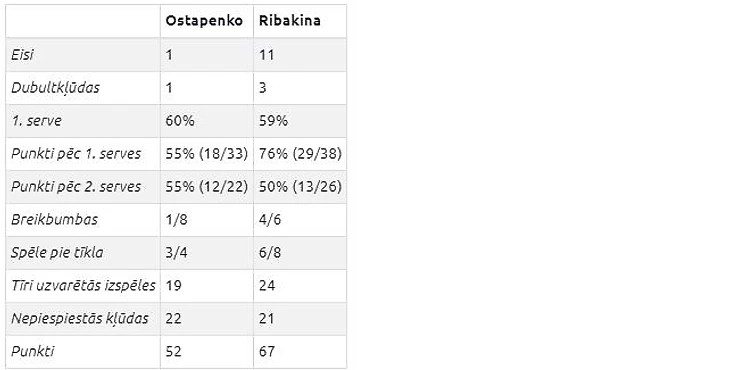
Task: Click Tīri uzvarētās izspēles row label
Action: pos(83,285)
